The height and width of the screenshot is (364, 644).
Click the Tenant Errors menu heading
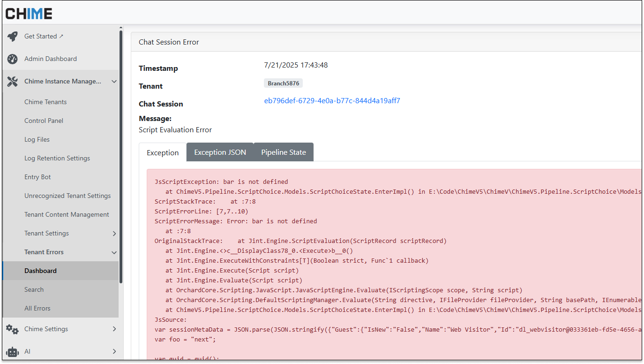coord(44,252)
